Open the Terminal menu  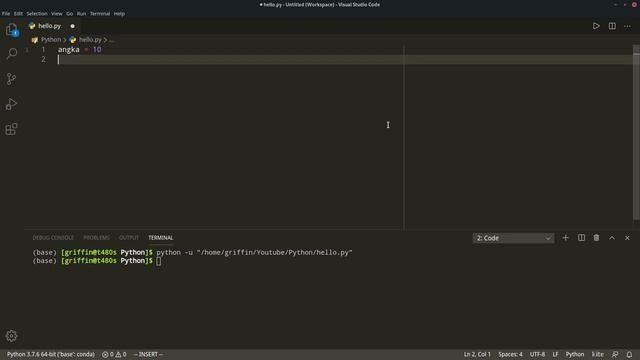[100, 13]
